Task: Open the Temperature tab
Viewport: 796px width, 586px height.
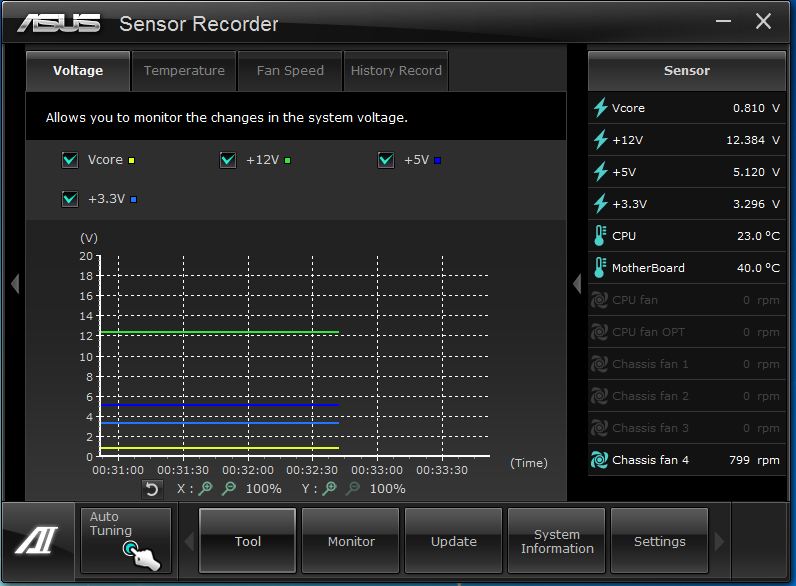Action: [184, 71]
